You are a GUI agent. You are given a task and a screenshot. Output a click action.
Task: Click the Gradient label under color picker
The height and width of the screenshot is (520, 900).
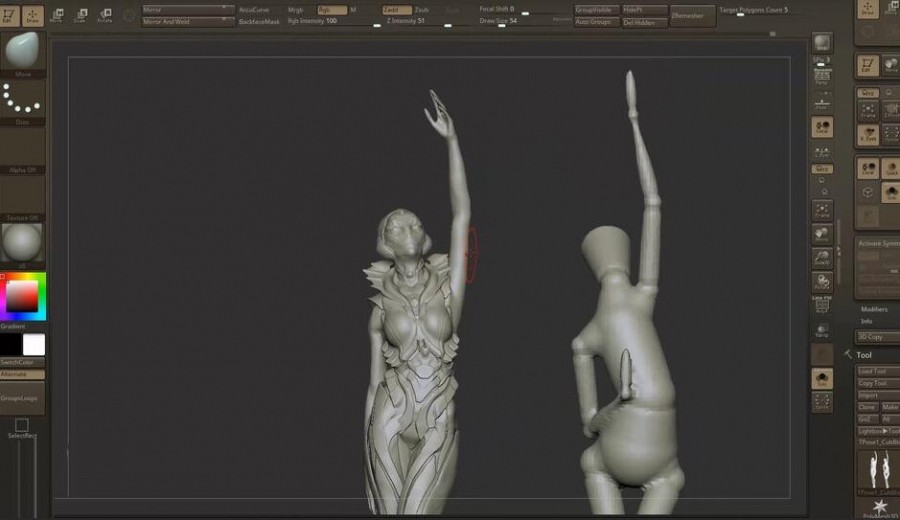click(13, 326)
